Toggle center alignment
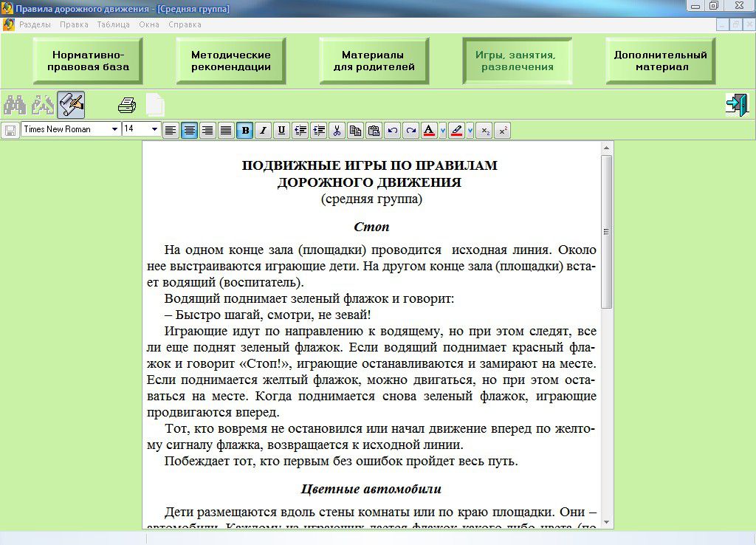The width and height of the screenshot is (756, 545). coord(190,130)
